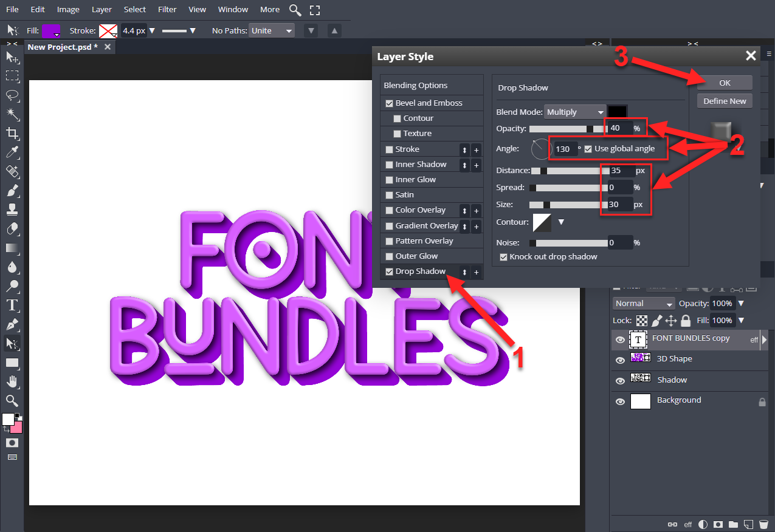Select the Brush tool
Image resolution: width=775 pixels, height=532 pixels.
pyautogui.click(x=12, y=190)
